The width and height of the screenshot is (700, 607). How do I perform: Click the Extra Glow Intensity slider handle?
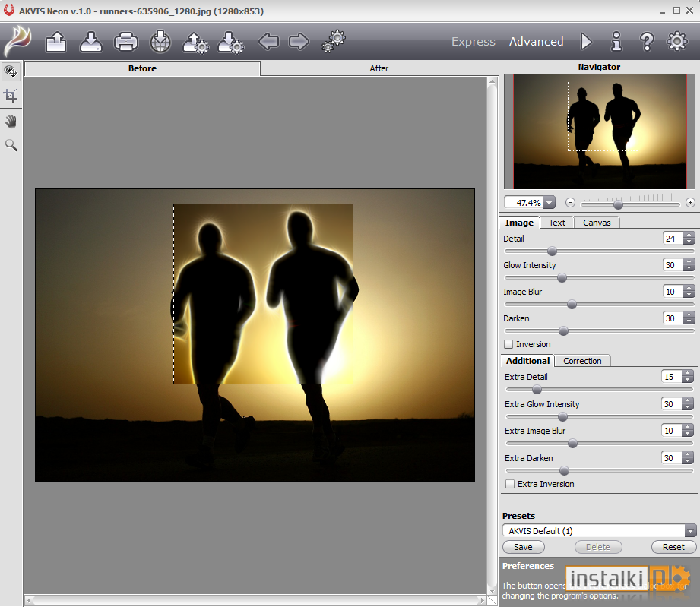point(563,416)
